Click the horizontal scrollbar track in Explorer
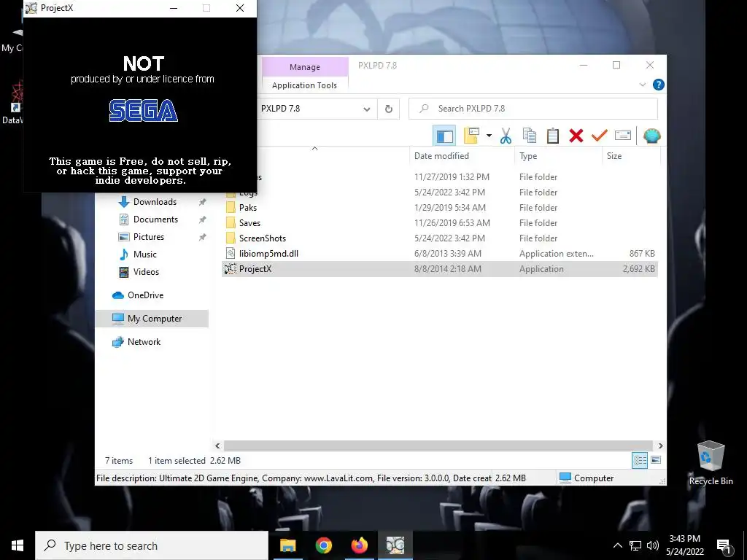Viewport: 747px width, 560px height. click(x=438, y=446)
